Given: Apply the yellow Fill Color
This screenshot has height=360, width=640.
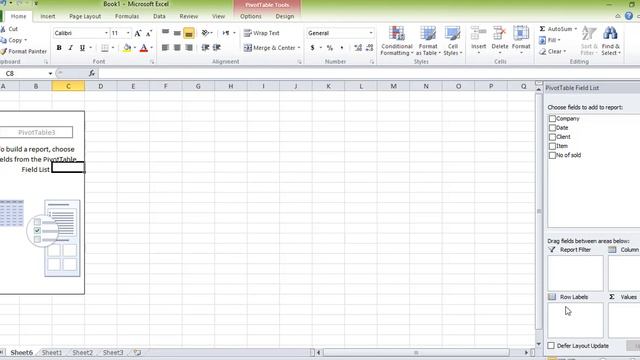Looking at the screenshot, I should click(x=127, y=48).
